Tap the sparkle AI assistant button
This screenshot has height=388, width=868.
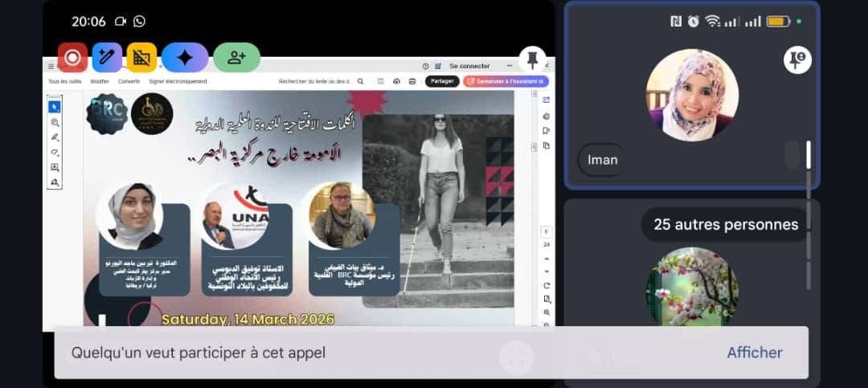pyautogui.click(x=185, y=58)
